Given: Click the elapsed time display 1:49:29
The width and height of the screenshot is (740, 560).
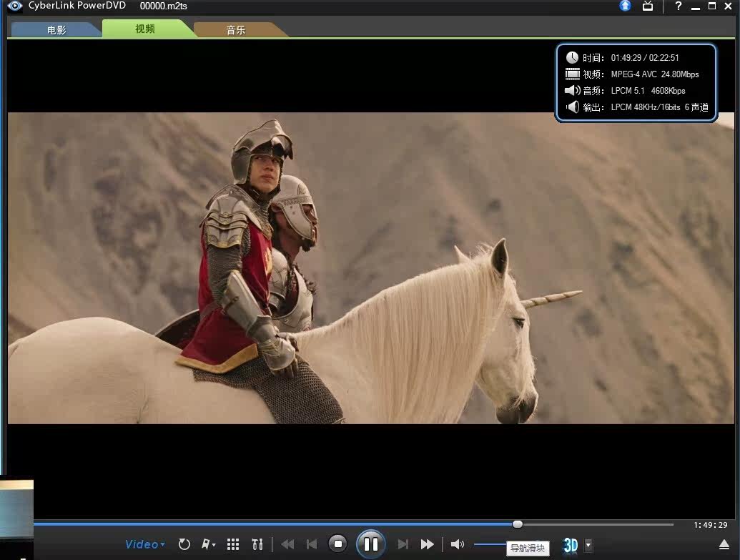Looking at the screenshot, I should coord(710,524).
